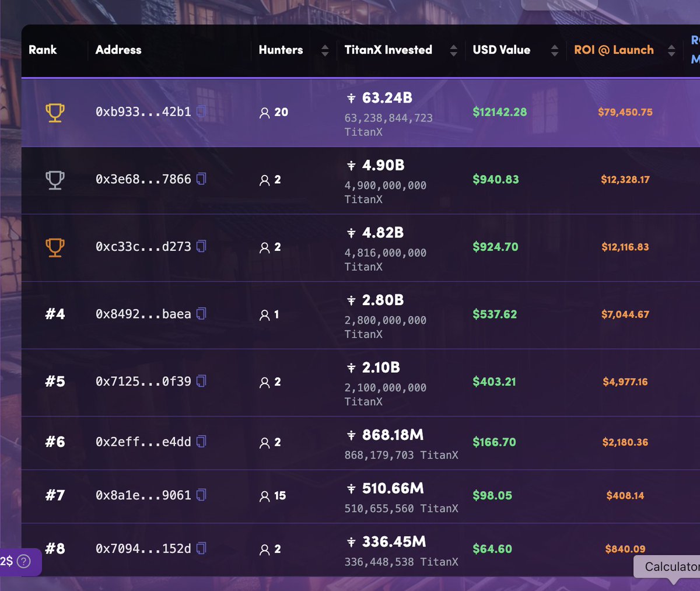The width and height of the screenshot is (700, 591).
Task: Click the Hunters column header label
Action: pyautogui.click(x=281, y=50)
